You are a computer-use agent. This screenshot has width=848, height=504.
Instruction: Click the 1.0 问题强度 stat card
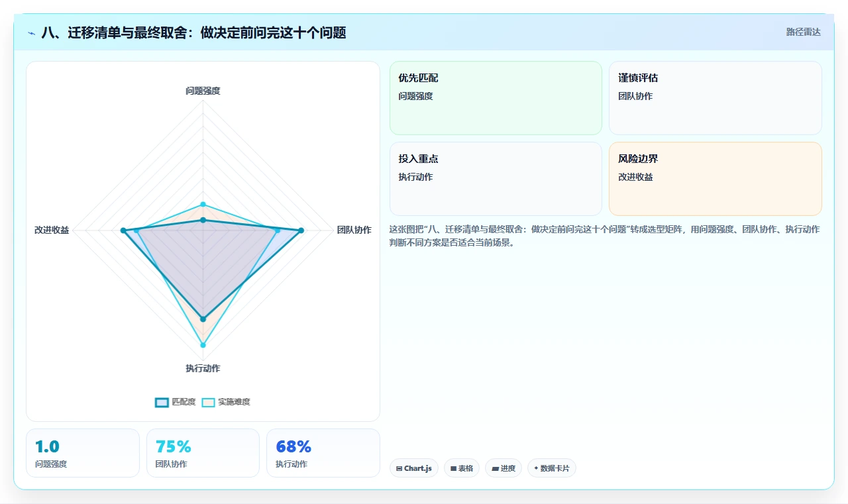[83, 453]
